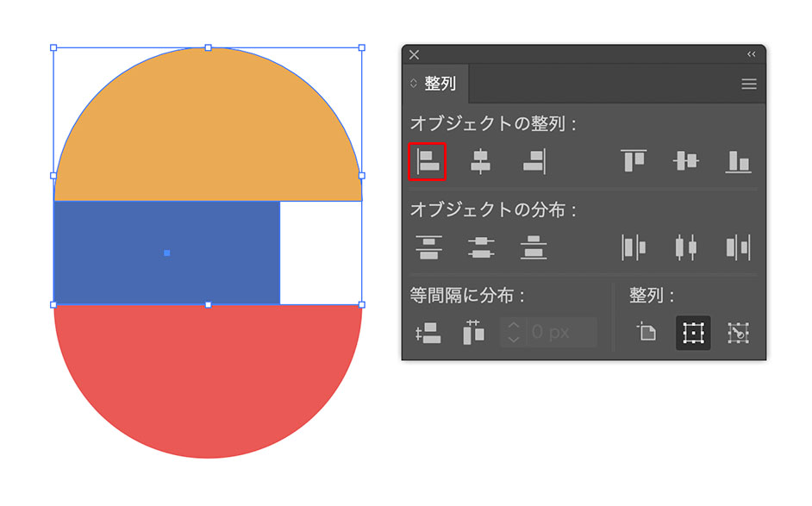Toggle the align to selection option
Image resolution: width=812 pixels, height=506 pixels.
coord(693,333)
